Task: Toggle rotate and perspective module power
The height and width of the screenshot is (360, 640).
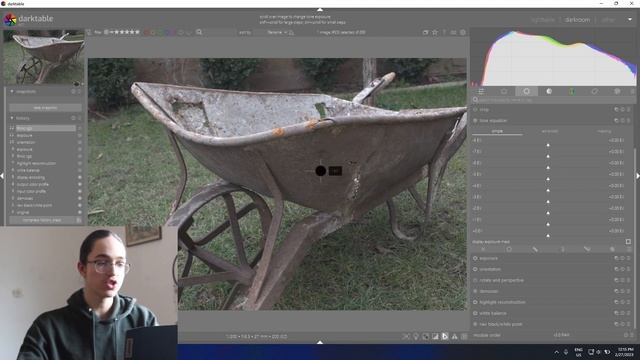Action: pos(475,280)
